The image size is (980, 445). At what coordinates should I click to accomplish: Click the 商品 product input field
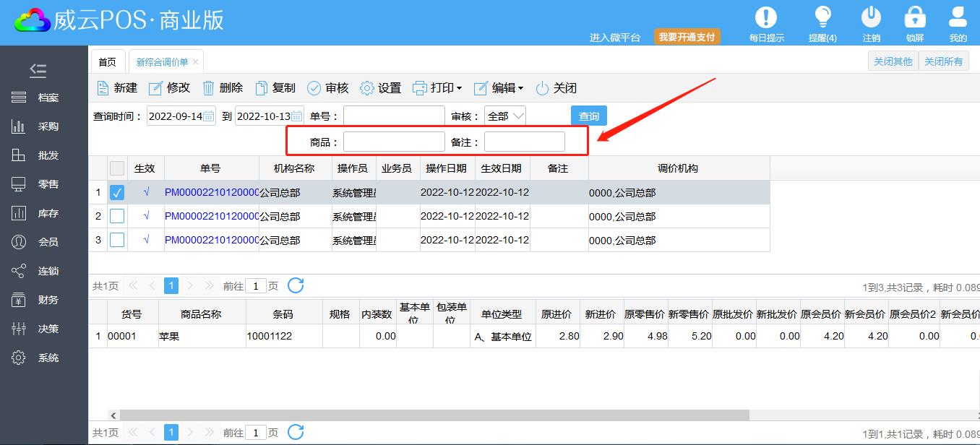click(394, 142)
